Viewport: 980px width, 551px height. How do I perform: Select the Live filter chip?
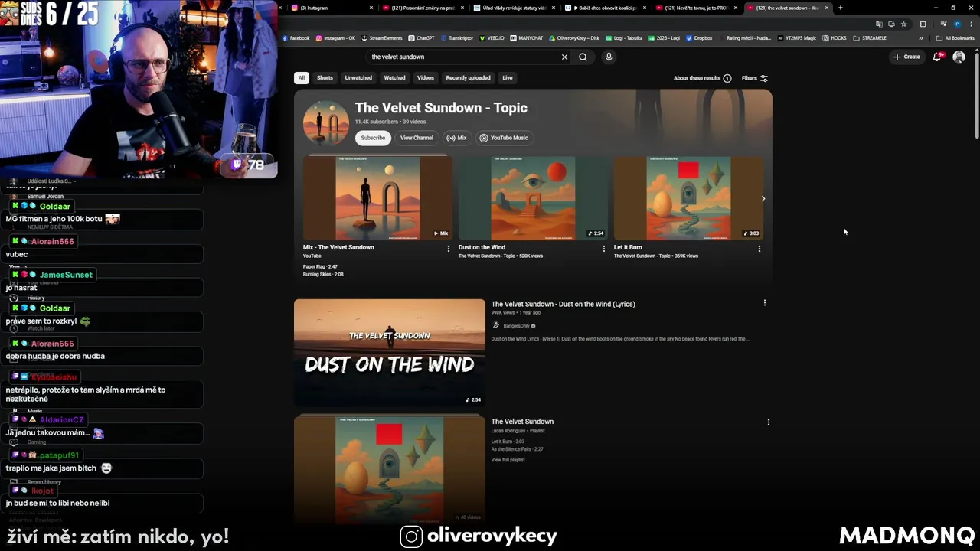pyautogui.click(x=507, y=78)
